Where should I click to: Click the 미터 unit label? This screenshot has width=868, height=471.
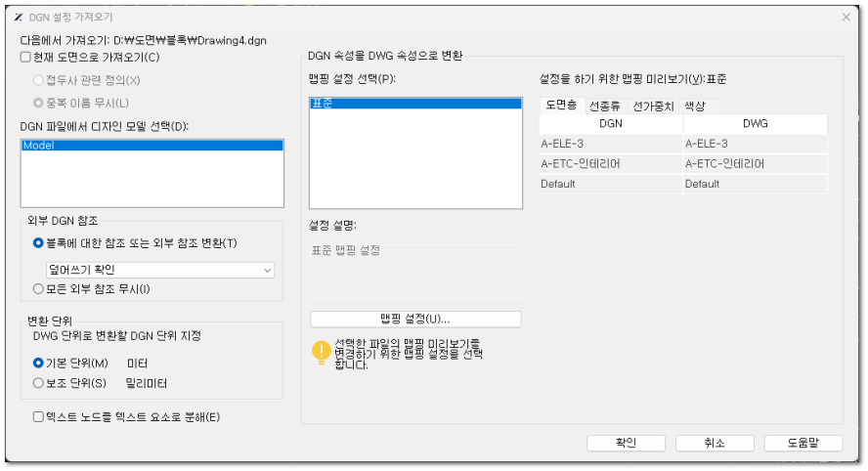137,364
